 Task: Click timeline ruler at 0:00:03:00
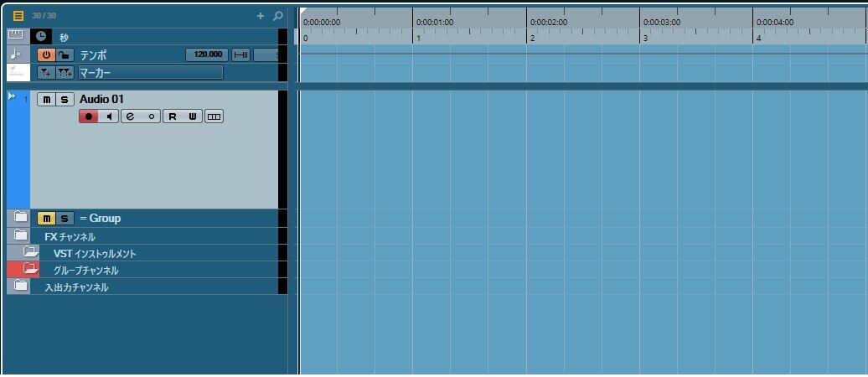(x=662, y=23)
